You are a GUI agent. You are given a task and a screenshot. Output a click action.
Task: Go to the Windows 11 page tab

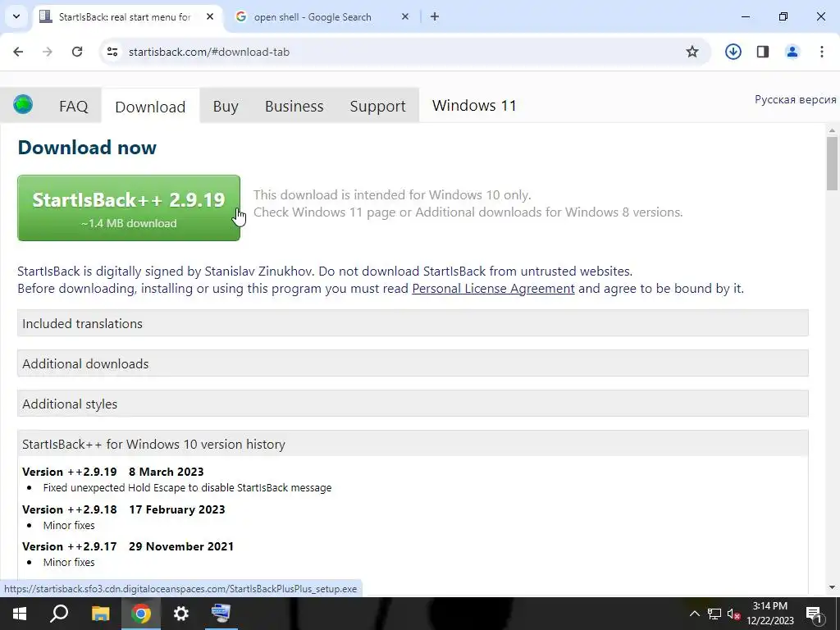coord(474,106)
